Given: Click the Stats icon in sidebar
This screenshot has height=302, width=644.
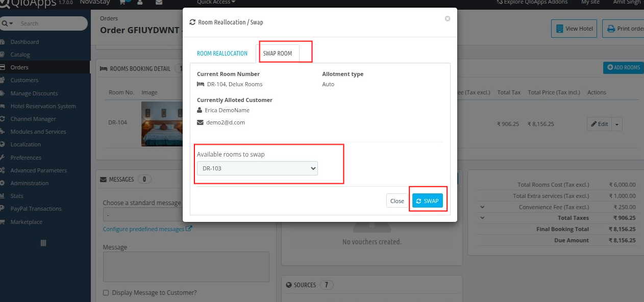Looking at the screenshot, I should (x=3, y=196).
